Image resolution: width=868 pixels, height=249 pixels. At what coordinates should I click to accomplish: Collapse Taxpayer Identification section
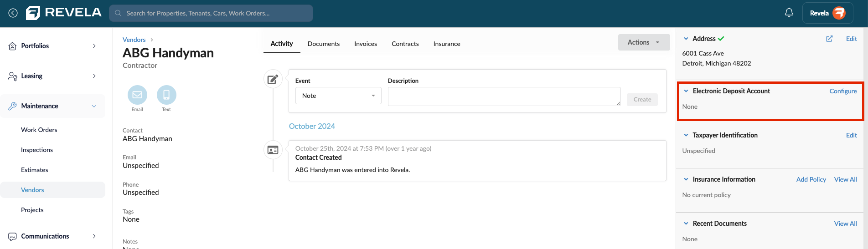point(686,135)
